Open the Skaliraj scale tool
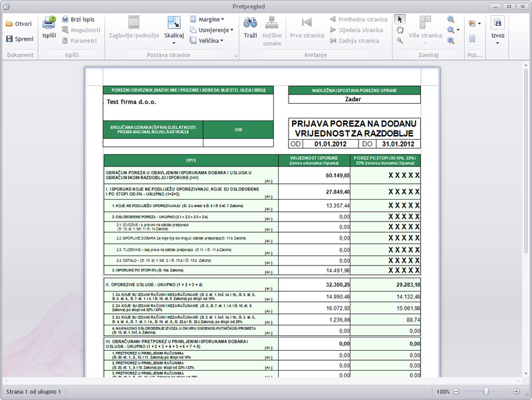The width and height of the screenshot is (532, 400). [x=174, y=23]
